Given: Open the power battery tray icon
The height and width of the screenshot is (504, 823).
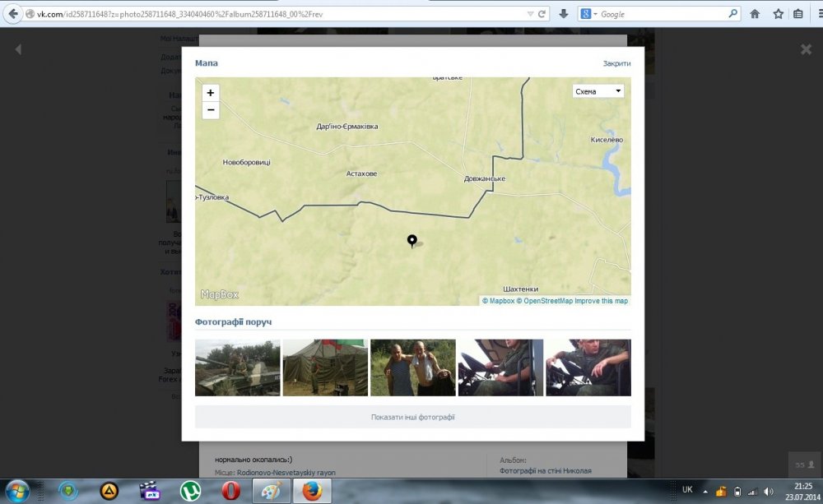Looking at the screenshot, I should [x=737, y=492].
